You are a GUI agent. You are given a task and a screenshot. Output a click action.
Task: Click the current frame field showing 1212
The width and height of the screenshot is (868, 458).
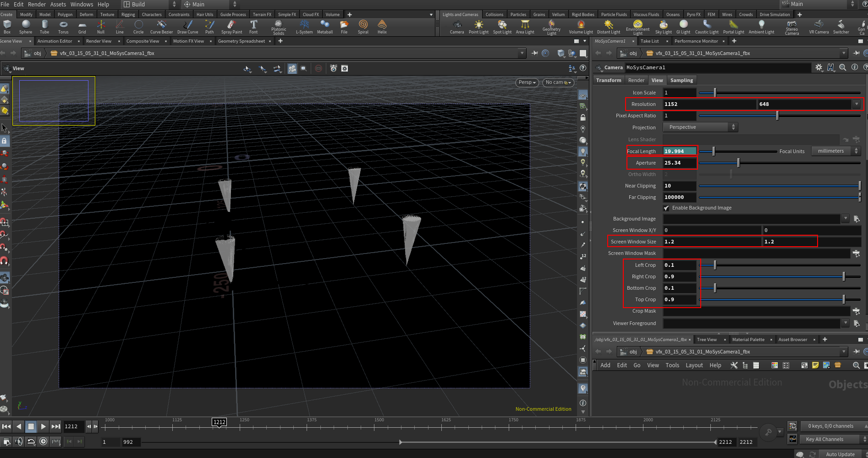click(x=73, y=426)
